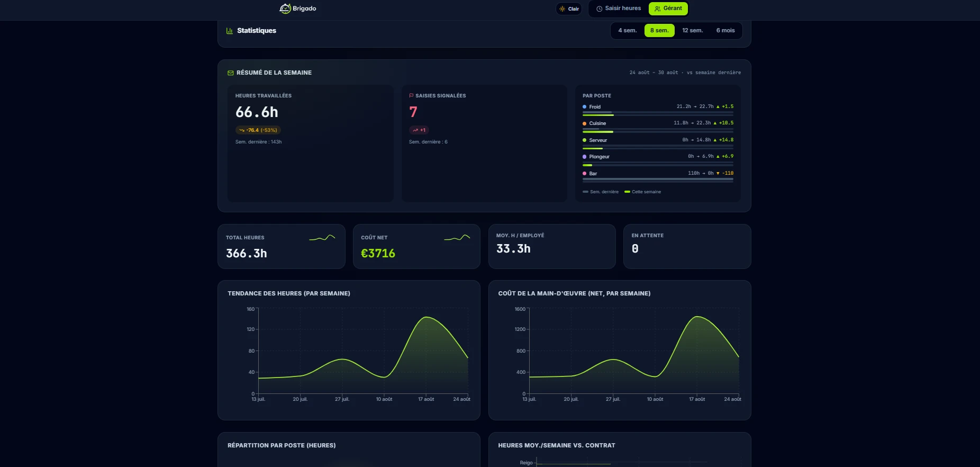980x467 pixels.
Task: Click the Brigado logo icon
Action: point(285,8)
